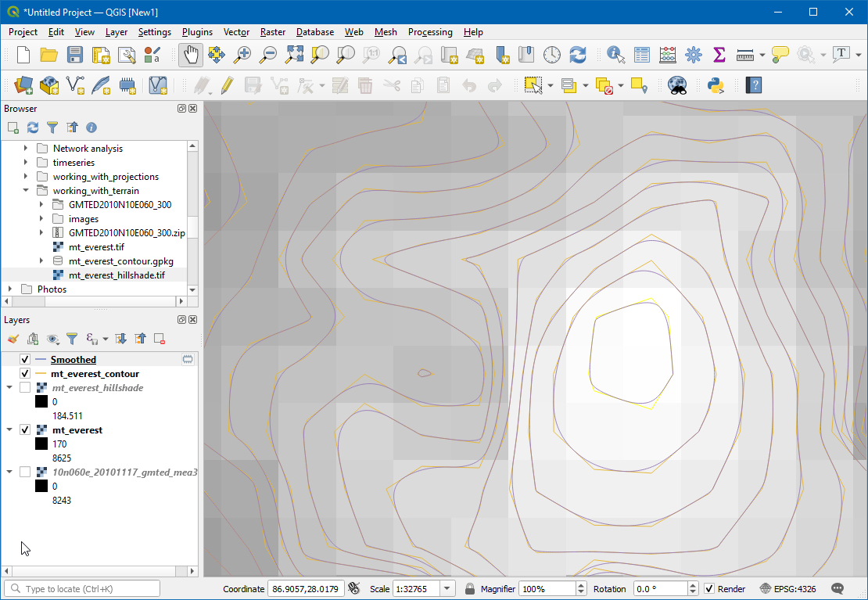Enable the mt_everest_hillshade layer checkbox
The width and height of the screenshot is (868, 600).
25,388
